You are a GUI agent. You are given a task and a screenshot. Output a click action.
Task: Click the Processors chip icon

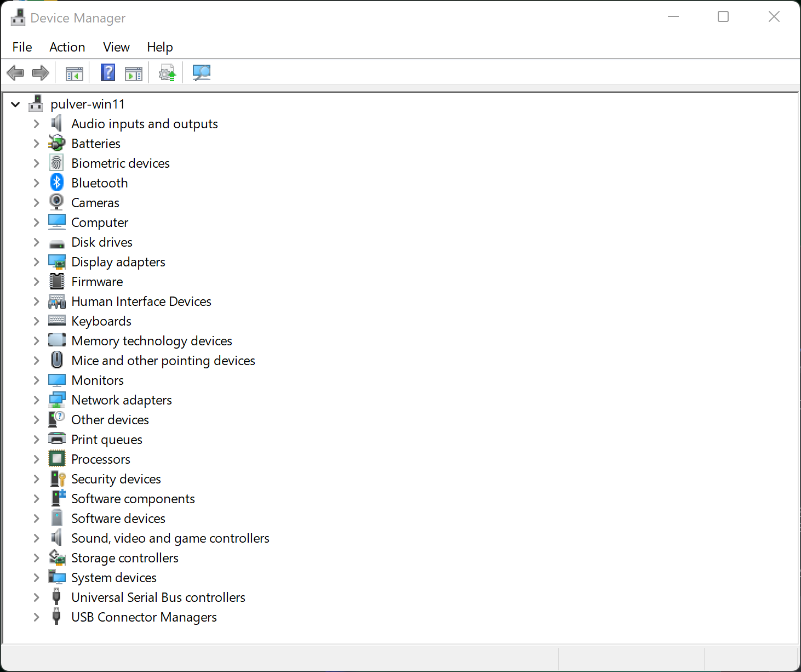57,459
